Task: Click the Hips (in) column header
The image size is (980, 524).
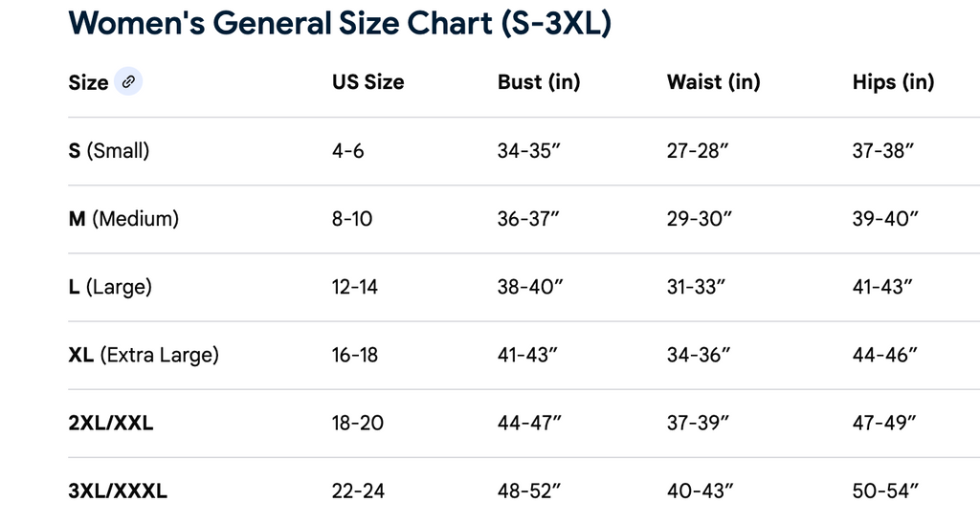Action: coord(893,82)
